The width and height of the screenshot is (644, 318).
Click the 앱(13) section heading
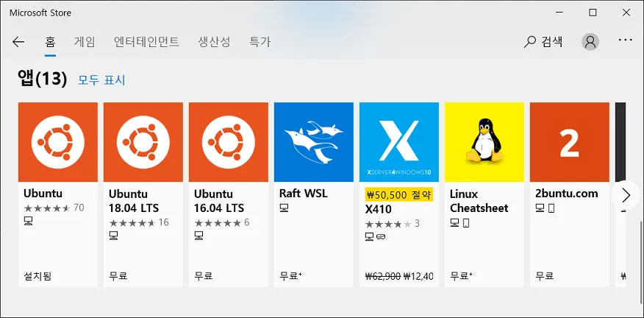tap(43, 79)
